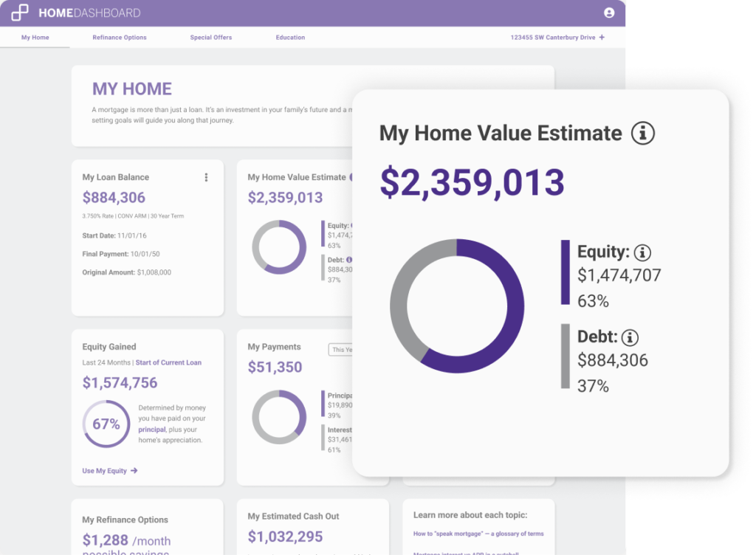Click the 'My Loan Balance' card title
Screen dimensions: 756x555
click(116, 177)
